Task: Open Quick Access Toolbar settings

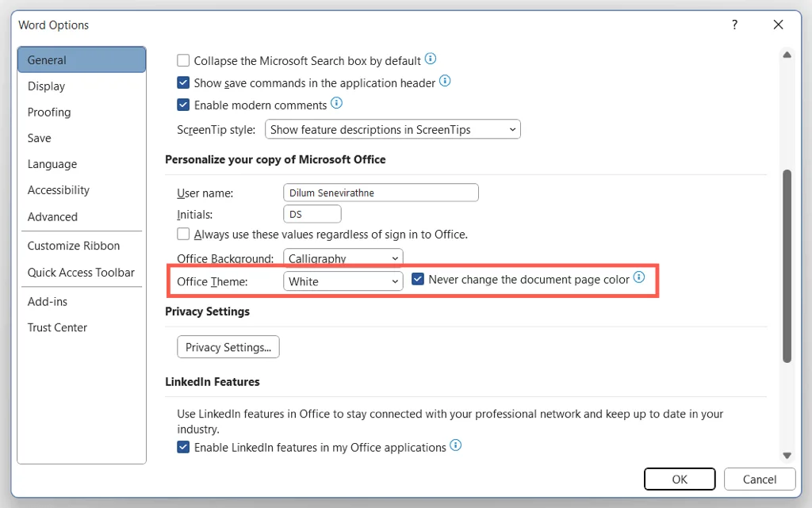Action: 82,273
